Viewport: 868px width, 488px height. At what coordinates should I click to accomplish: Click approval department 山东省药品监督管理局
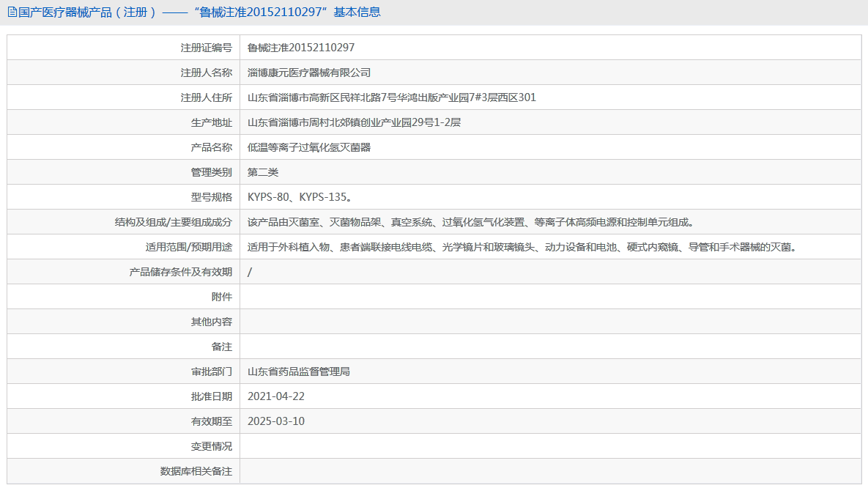pyautogui.click(x=299, y=371)
